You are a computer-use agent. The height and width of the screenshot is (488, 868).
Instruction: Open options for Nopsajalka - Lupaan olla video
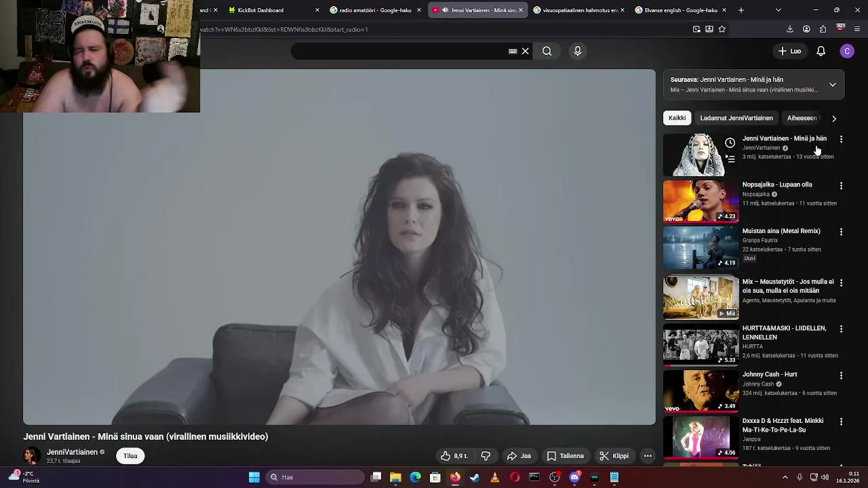tap(841, 186)
